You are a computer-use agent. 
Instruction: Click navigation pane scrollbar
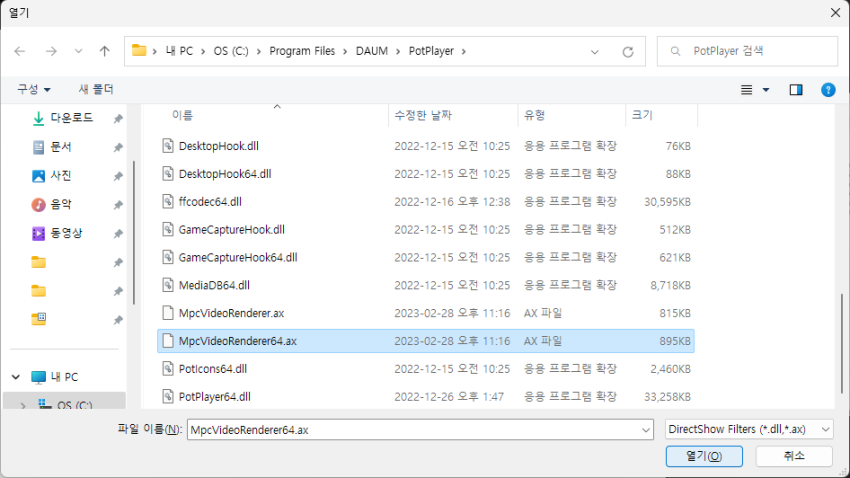(x=133, y=232)
